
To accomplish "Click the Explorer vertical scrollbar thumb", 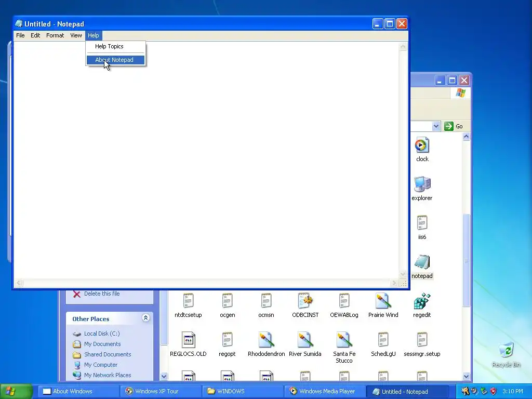I will pos(466,260).
